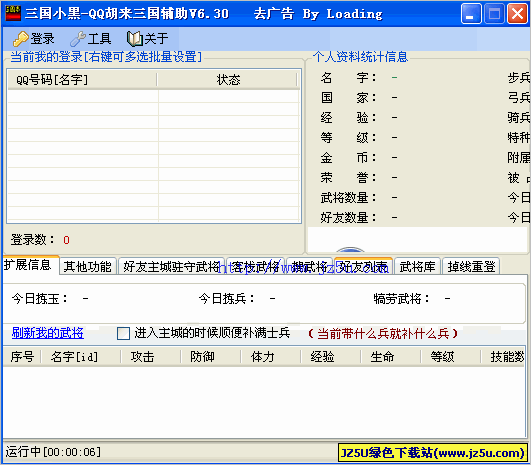Click the 今日拣兵 label
This screenshot has height=465, width=531.
(x=227, y=299)
